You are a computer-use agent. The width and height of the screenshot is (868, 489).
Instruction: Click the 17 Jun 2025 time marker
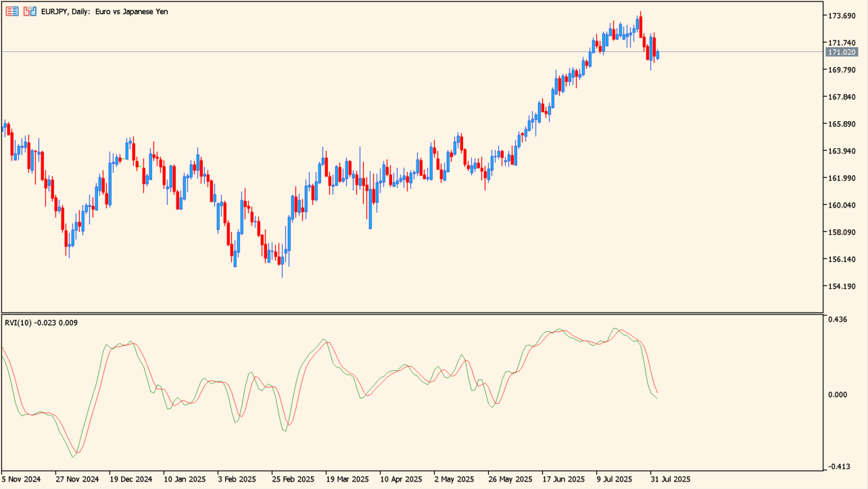coord(564,479)
